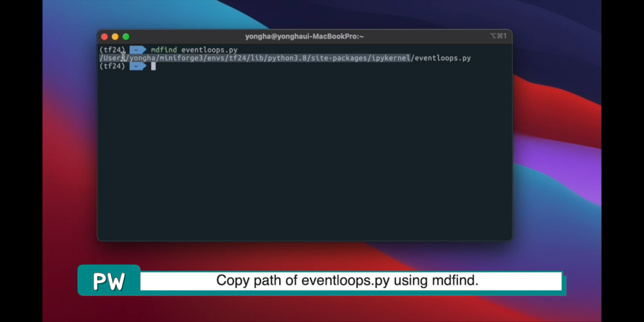Click the blue '~' prompt segment on first line
The width and height of the screenshot is (644, 322).
[x=137, y=50]
